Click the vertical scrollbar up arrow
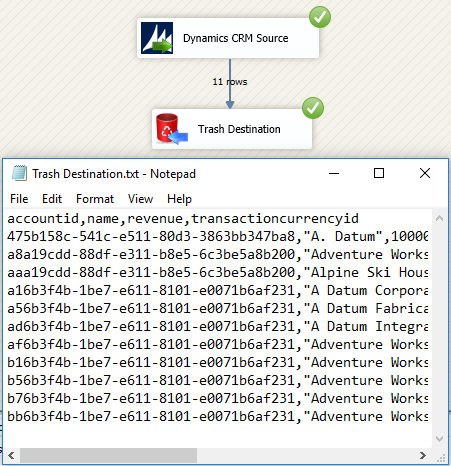This screenshot has height=466, width=451. pyautogui.click(x=440, y=218)
